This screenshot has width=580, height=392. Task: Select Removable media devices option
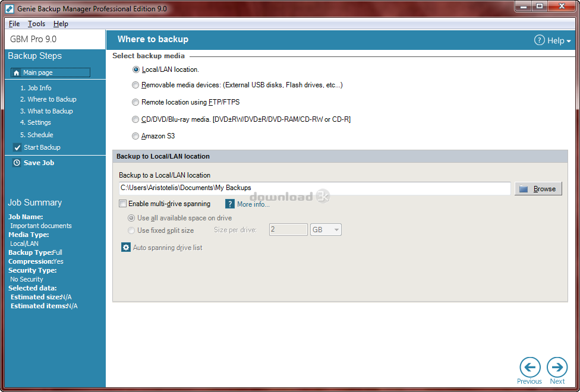[135, 85]
